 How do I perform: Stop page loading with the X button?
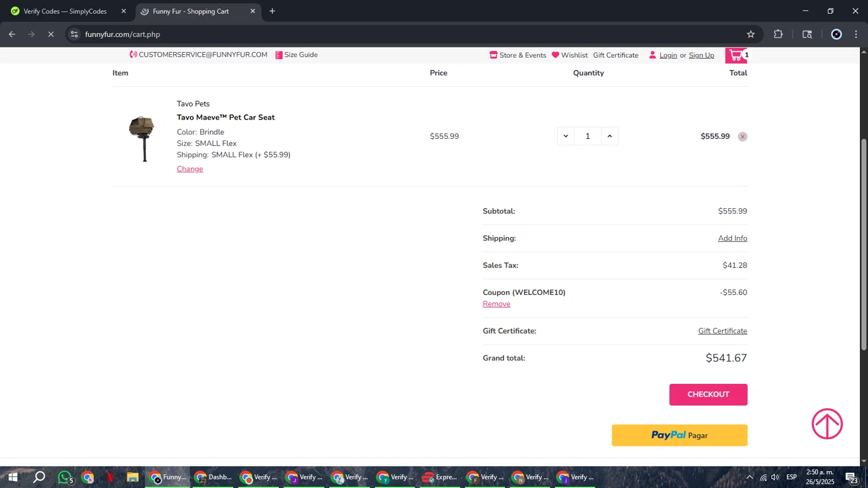51,34
